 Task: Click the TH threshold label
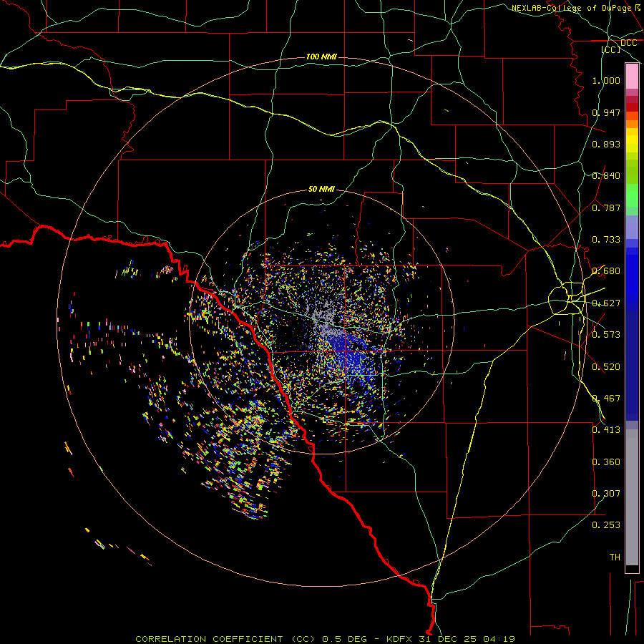615,557
